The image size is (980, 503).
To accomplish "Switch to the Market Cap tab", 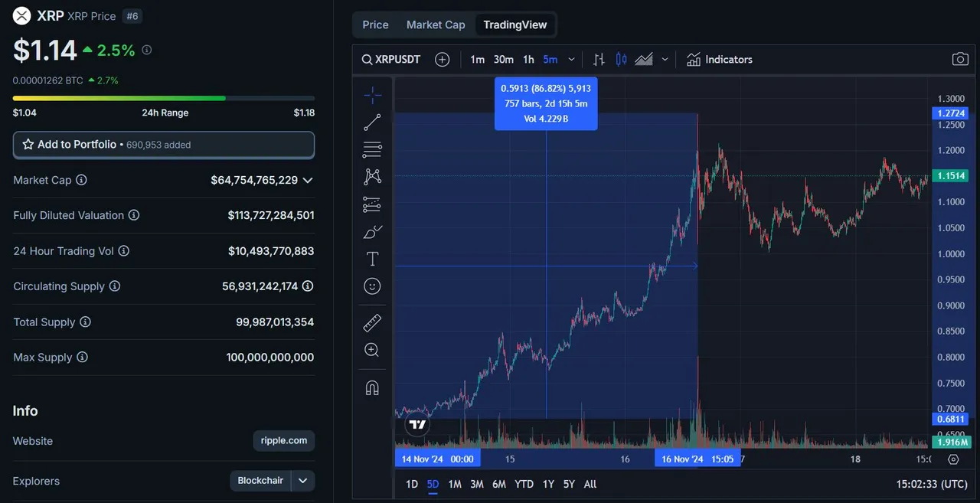I will pos(436,24).
